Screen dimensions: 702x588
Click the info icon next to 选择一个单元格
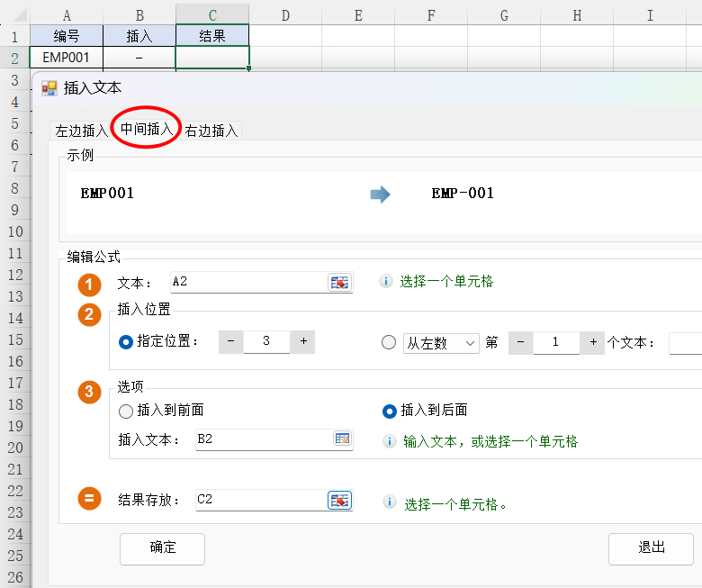pos(386,282)
